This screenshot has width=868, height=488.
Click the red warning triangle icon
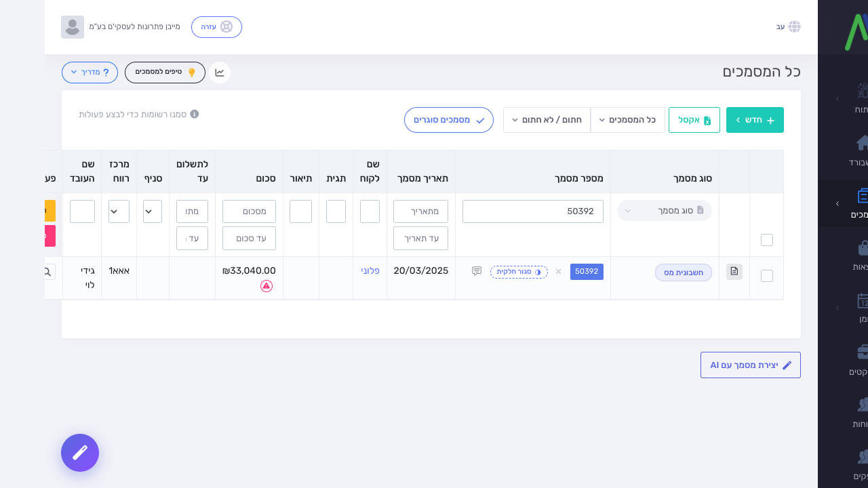(267, 286)
